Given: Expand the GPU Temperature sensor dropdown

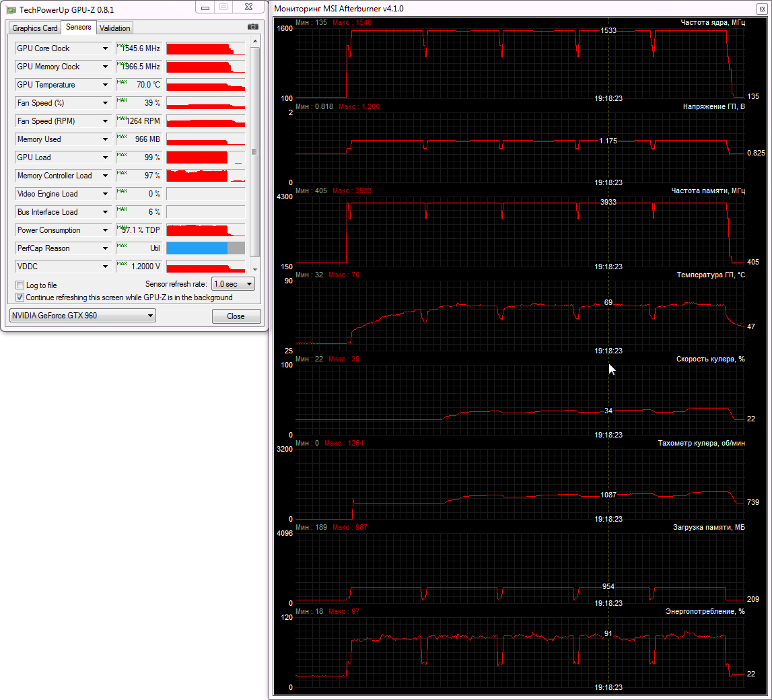Looking at the screenshot, I should 106,85.
